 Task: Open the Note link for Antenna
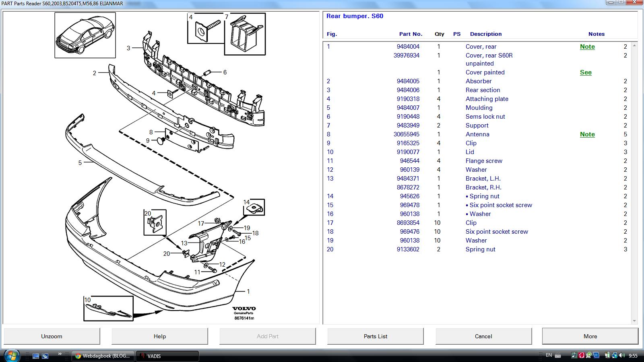(587, 134)
